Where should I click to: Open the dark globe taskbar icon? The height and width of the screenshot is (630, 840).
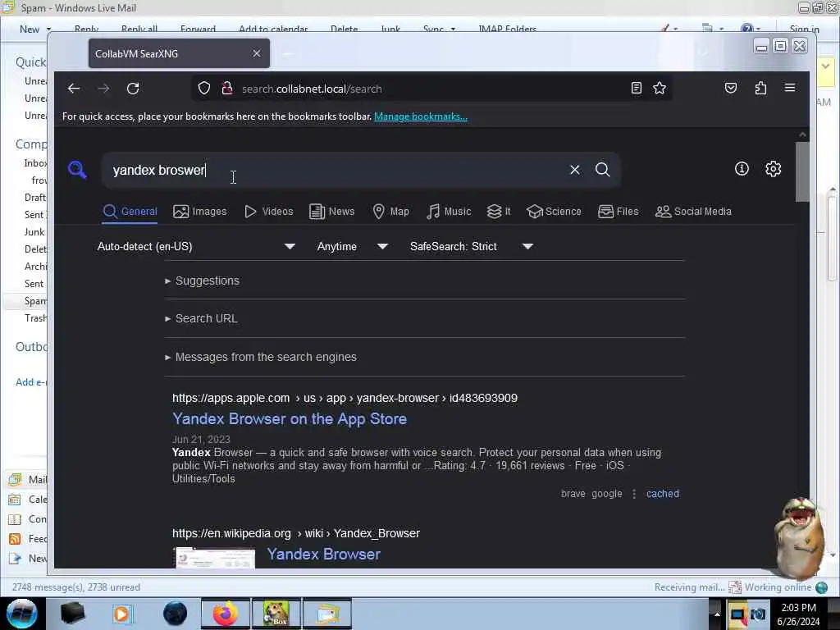176,614
